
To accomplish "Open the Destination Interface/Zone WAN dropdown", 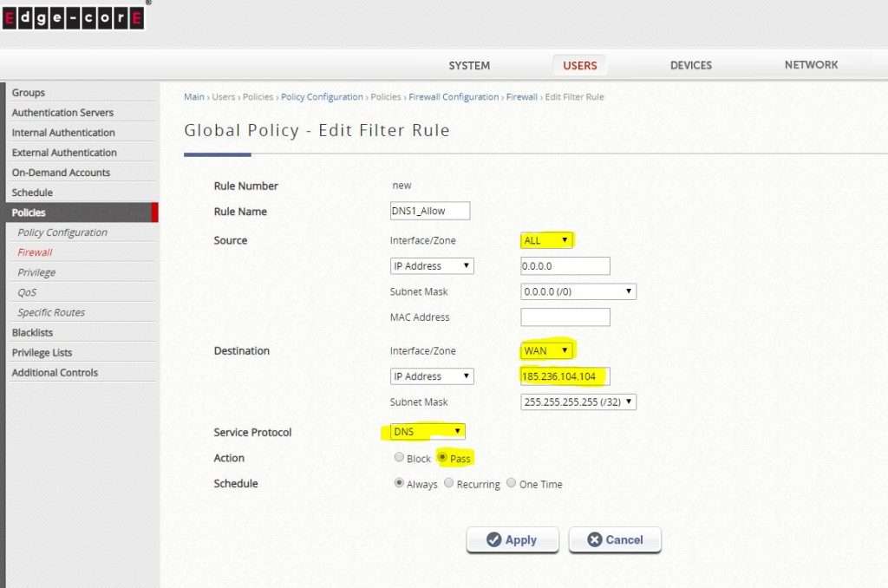I will (x=546, y=350).
